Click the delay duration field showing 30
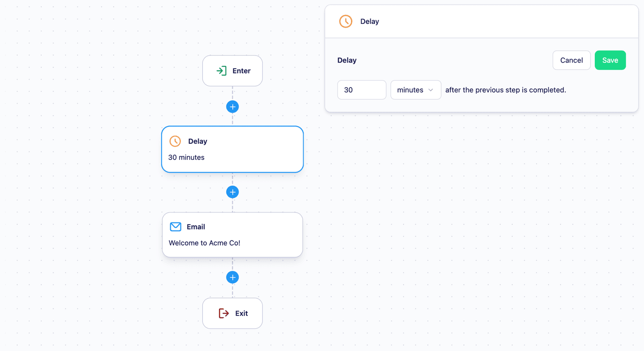This screenshot has height=351, width=644. coord(362,90)
